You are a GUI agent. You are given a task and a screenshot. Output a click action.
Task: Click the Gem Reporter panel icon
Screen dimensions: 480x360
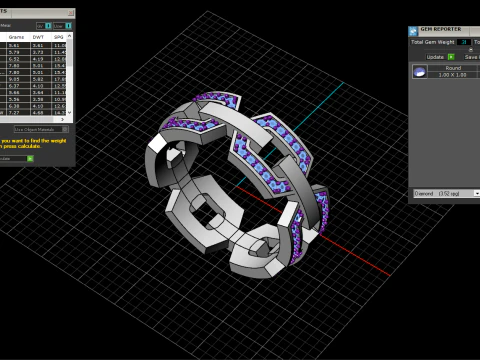(x=413, y=31)
